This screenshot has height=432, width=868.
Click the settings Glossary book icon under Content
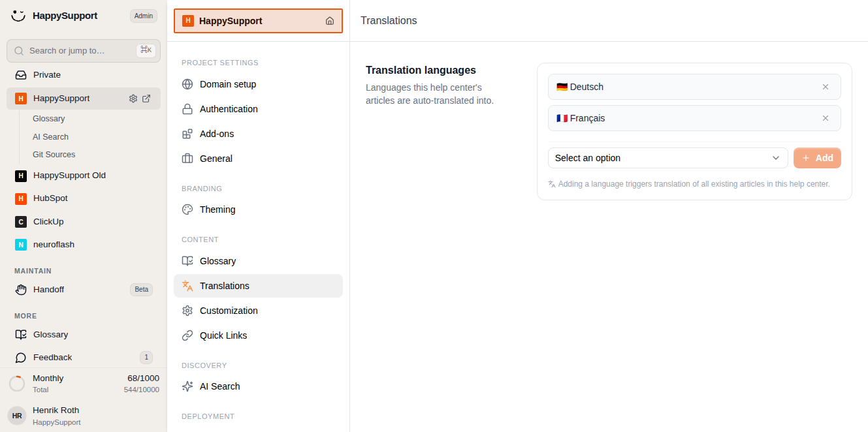click(x=187, y=261)
